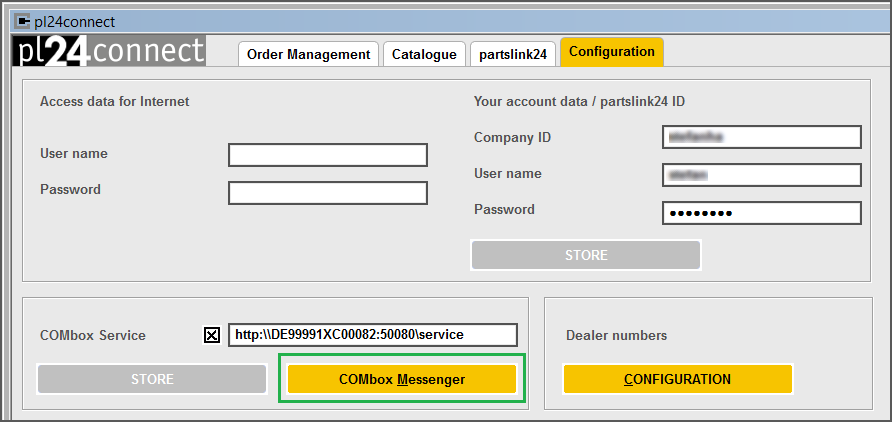Screen dimensions: 892x422
Task: Select 'Your account data / partslink24 ID' heading
Action: (x=579, y=102)
